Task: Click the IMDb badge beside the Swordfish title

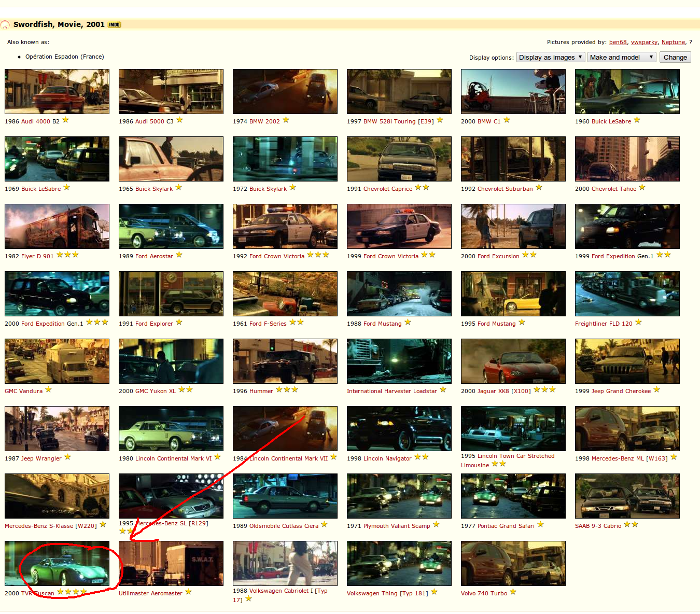Action: (114, 24)
